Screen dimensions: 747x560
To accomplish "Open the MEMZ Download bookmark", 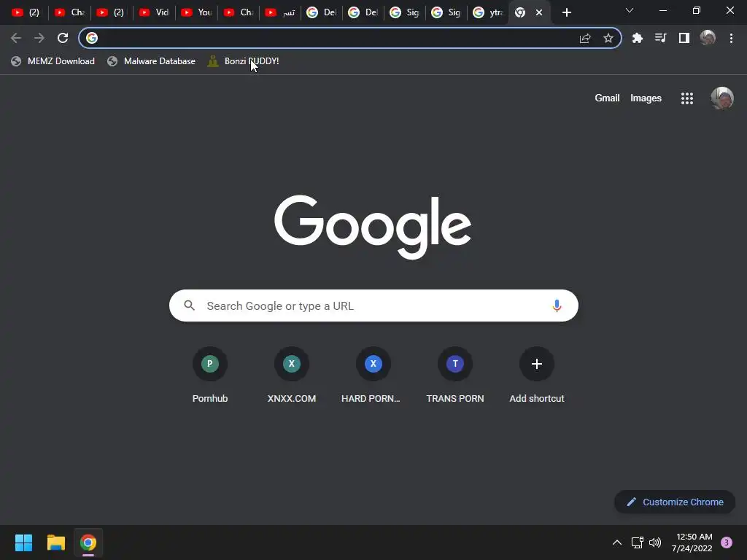I will click(53, 61).
